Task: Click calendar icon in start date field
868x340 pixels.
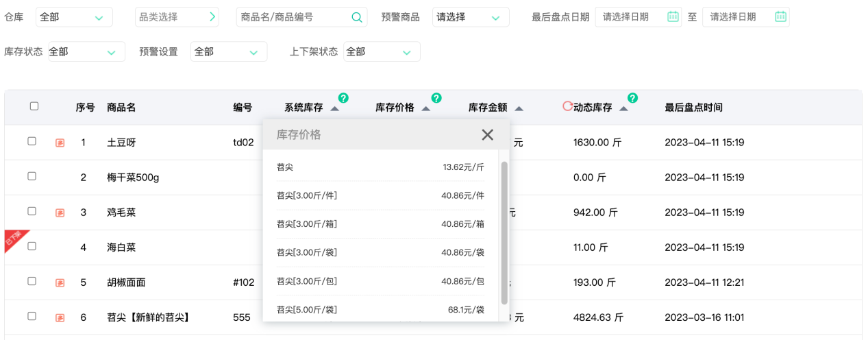Action: point(673,17)
